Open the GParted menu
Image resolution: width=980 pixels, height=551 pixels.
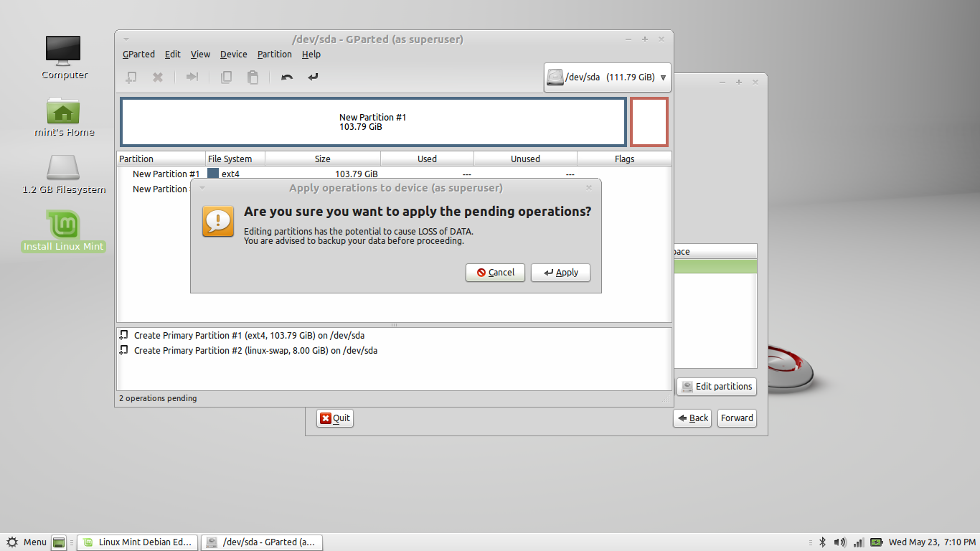[x=138, y=54]
